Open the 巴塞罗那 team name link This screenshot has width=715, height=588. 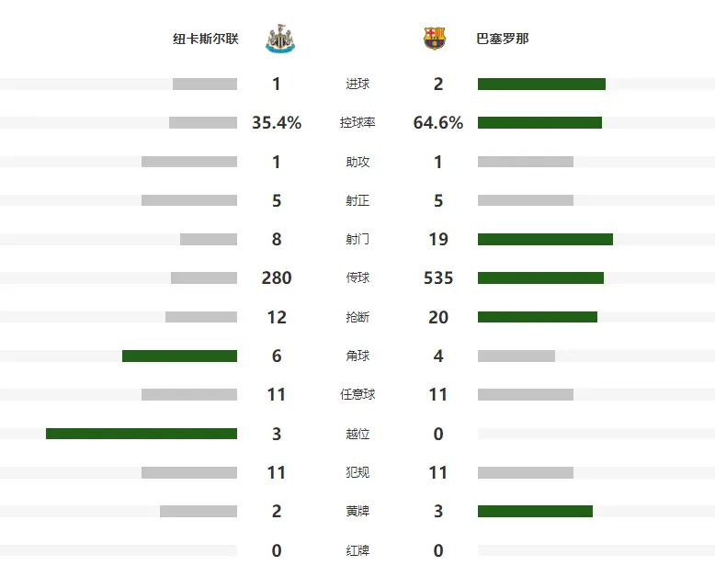point(503,40)
